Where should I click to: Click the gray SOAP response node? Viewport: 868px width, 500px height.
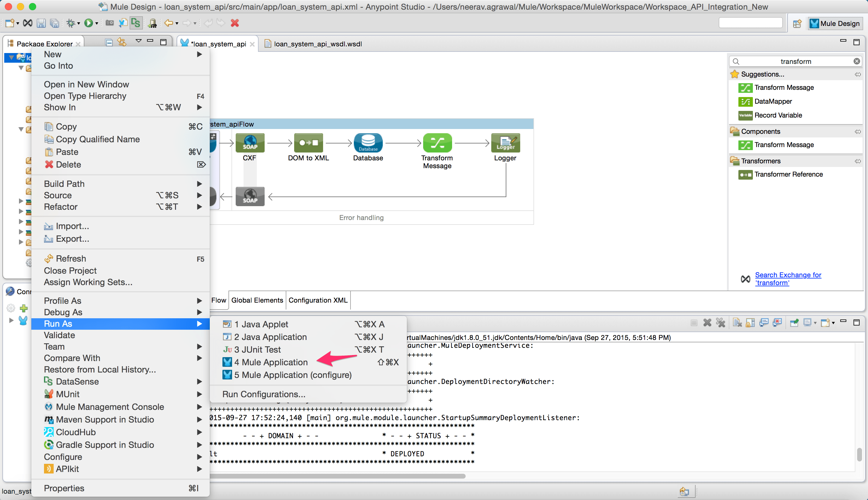click(x=250, y=197)
